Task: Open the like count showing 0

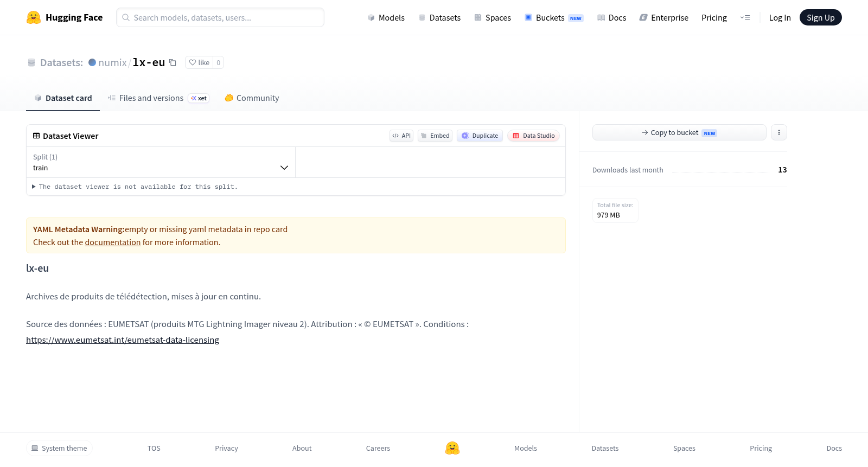Action: pos(219,62)
